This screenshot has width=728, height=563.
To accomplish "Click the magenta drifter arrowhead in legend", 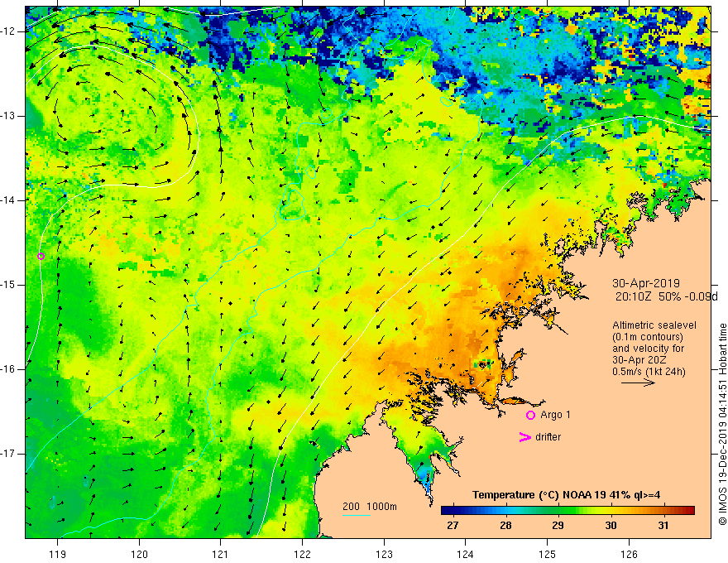I will pos(525,437).
